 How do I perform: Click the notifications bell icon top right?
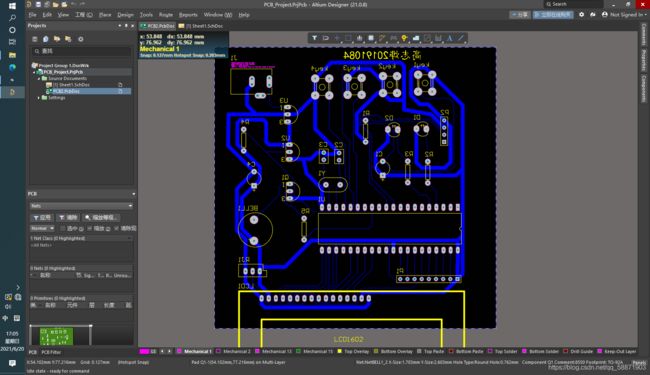593,15
